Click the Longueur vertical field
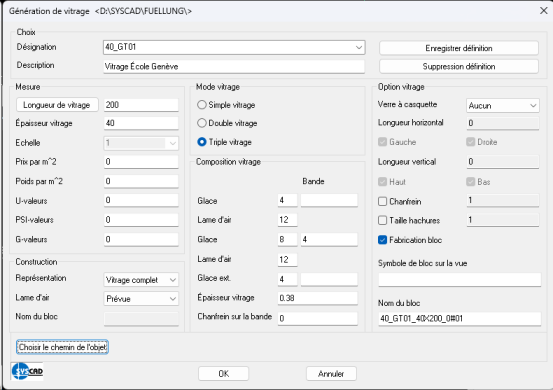This screenshot has height=390, width=553. pos(503,162)
